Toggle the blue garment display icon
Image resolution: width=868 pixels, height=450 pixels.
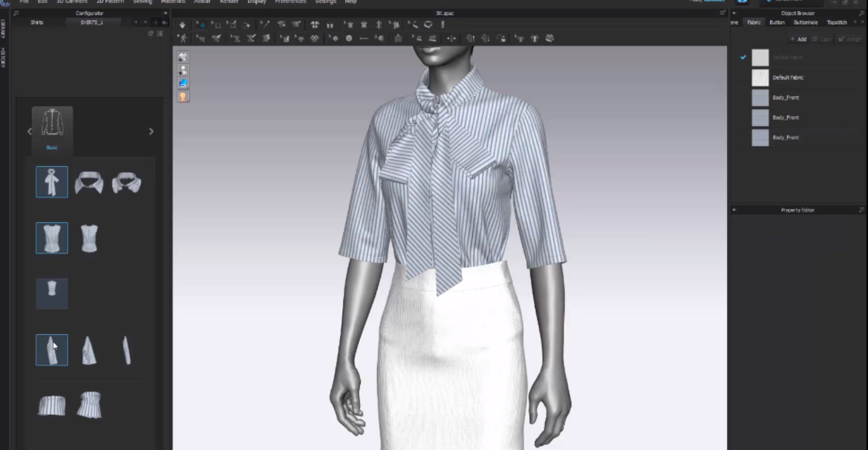(183, 83)
